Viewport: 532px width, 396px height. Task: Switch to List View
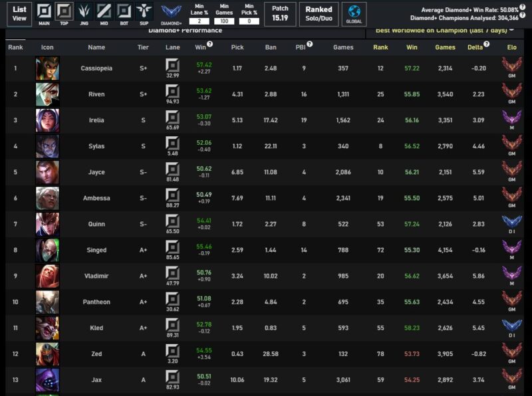point(19,13)
